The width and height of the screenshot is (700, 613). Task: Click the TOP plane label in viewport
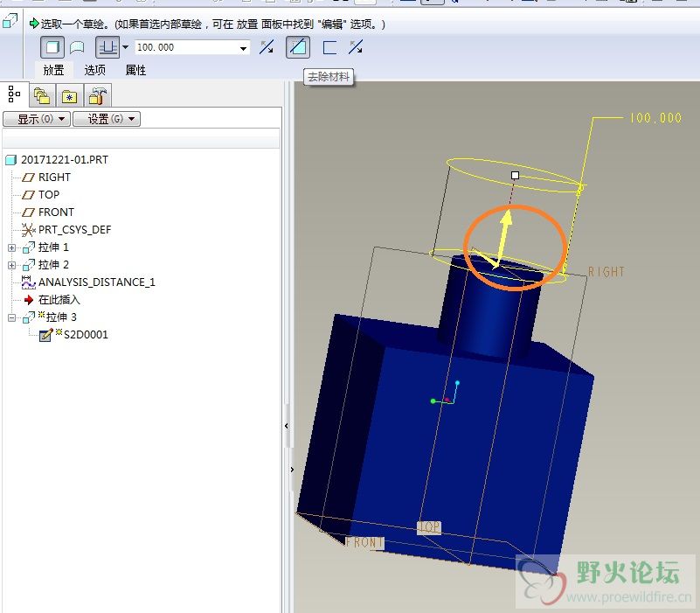[x=429, y=527]
